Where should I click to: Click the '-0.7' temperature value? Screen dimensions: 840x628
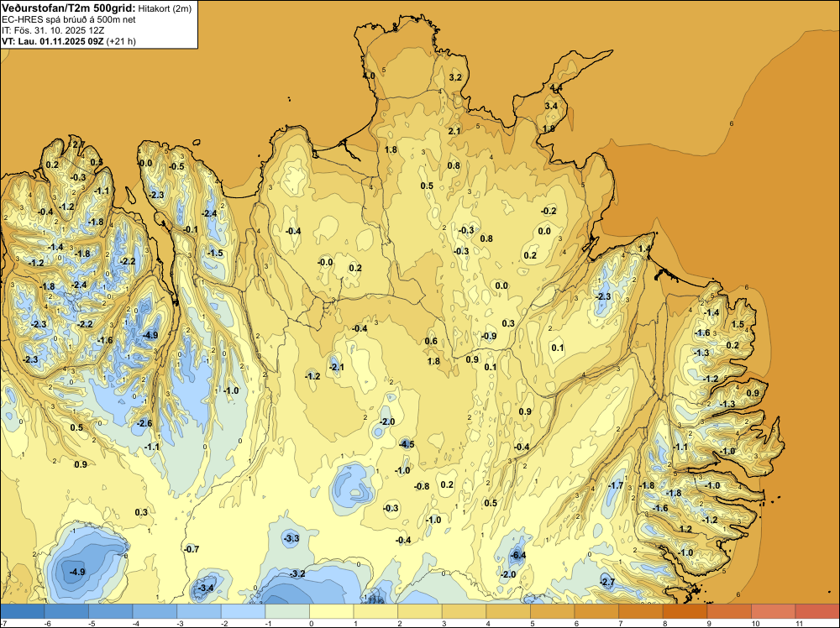pos(192,549)
